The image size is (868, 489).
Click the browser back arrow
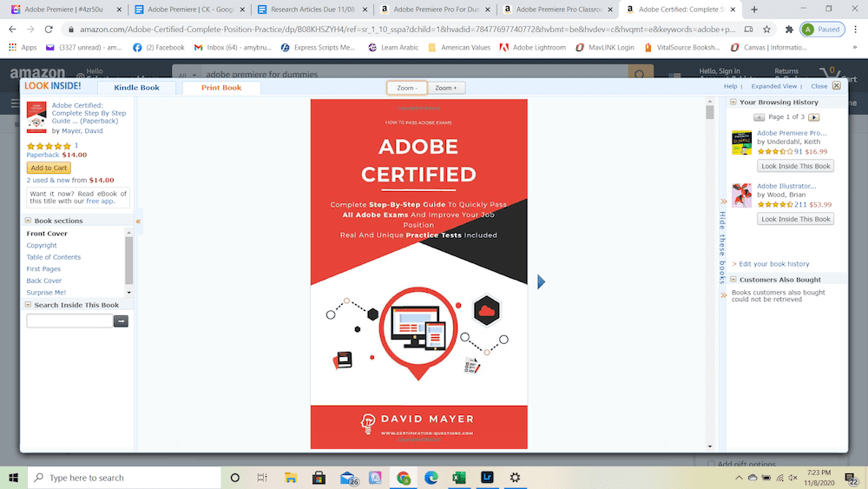(x=12, y=30)
